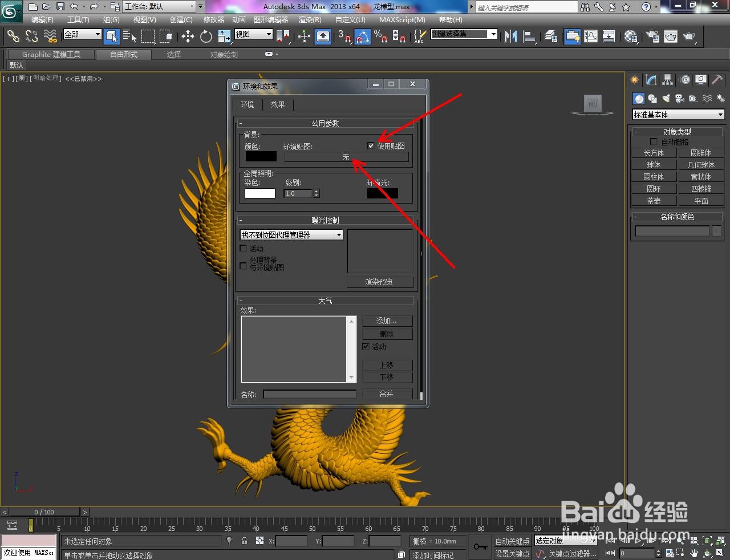Click the 添加... atmosphere effect button

386,321
